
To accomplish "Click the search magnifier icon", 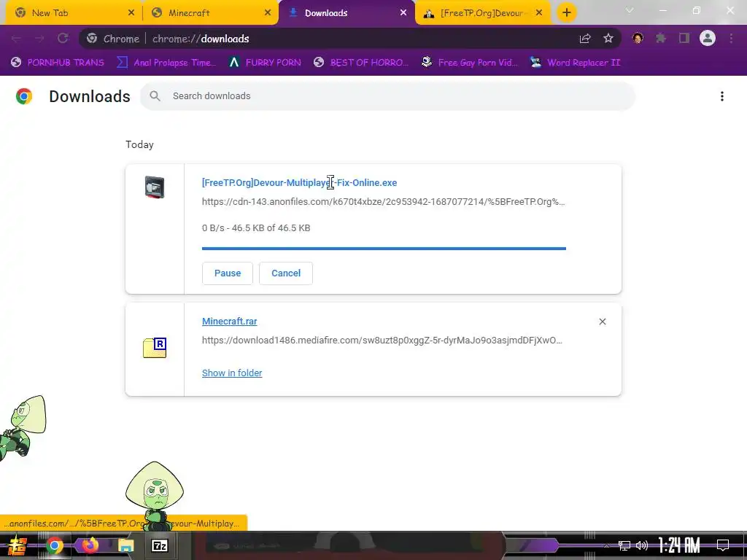I will [155, 96].
